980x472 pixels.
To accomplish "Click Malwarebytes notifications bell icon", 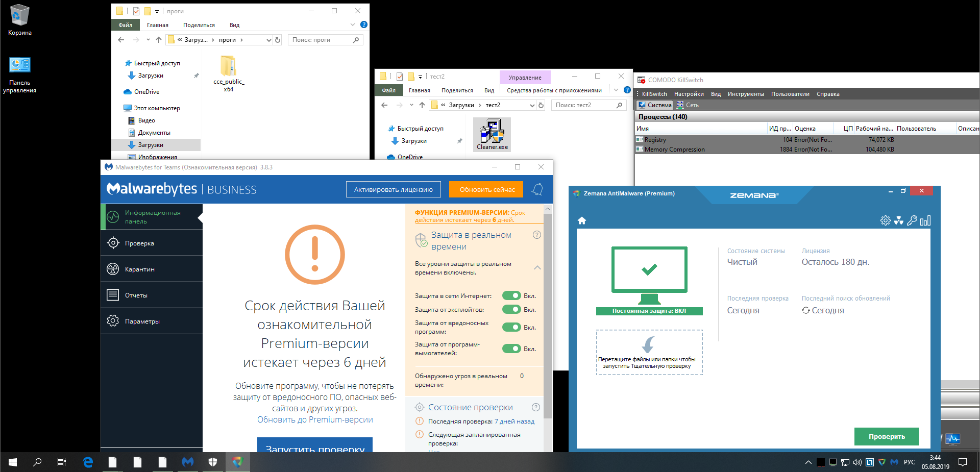I will tap(537, 189).
